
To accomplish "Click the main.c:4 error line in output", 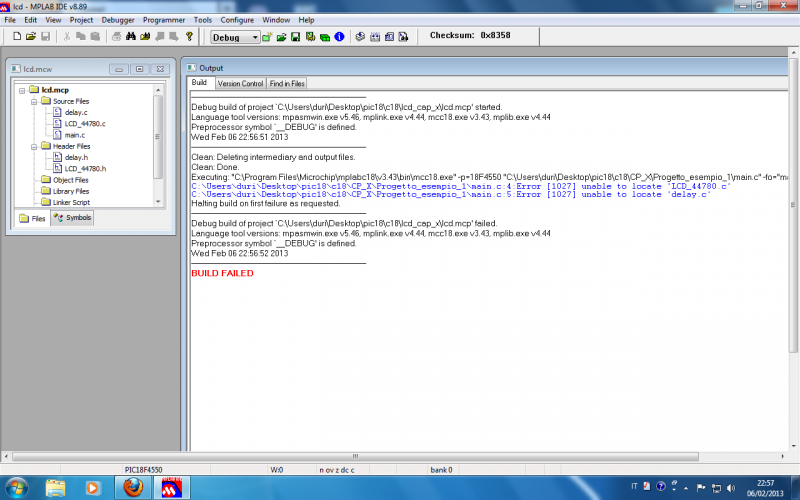I will 461,186.
